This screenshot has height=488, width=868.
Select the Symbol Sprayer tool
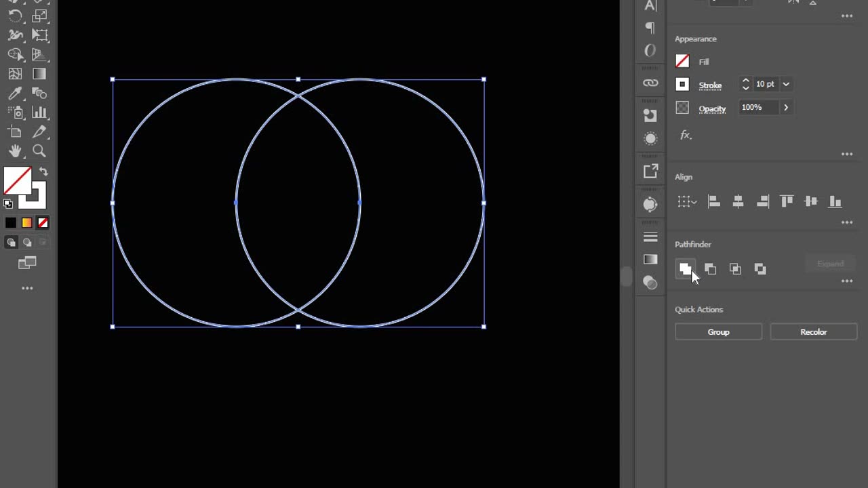[15, 113]
